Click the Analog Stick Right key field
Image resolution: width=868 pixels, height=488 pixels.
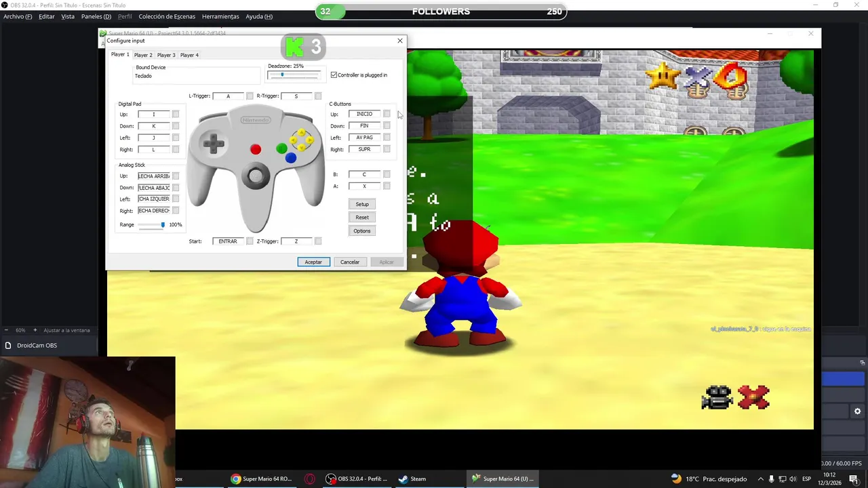pos(153,210)
